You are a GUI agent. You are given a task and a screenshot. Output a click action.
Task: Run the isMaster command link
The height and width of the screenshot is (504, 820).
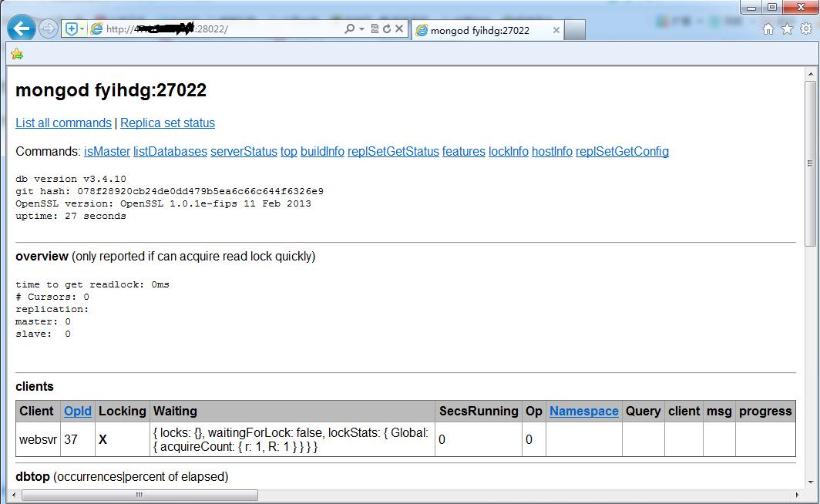click(106, 152)
